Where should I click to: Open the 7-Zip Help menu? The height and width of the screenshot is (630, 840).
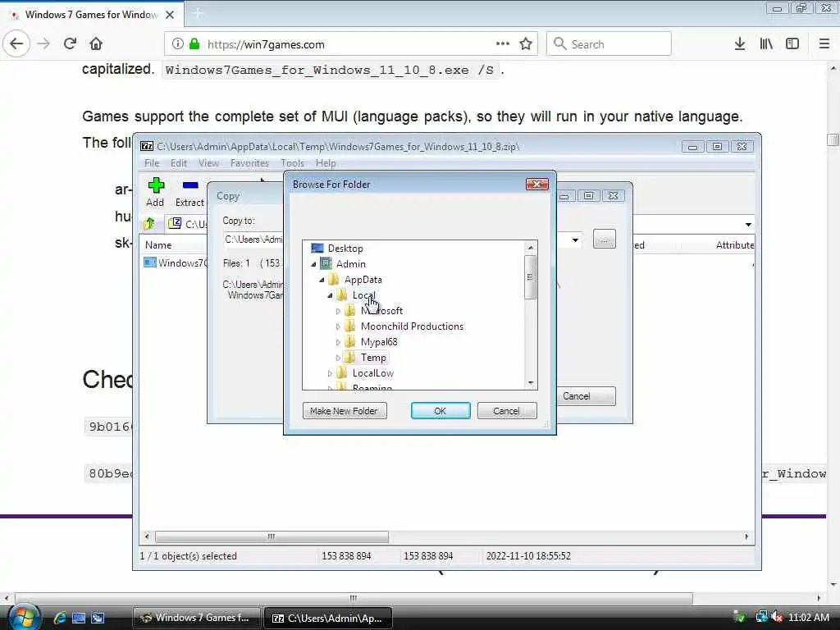(x=325, y=163)
